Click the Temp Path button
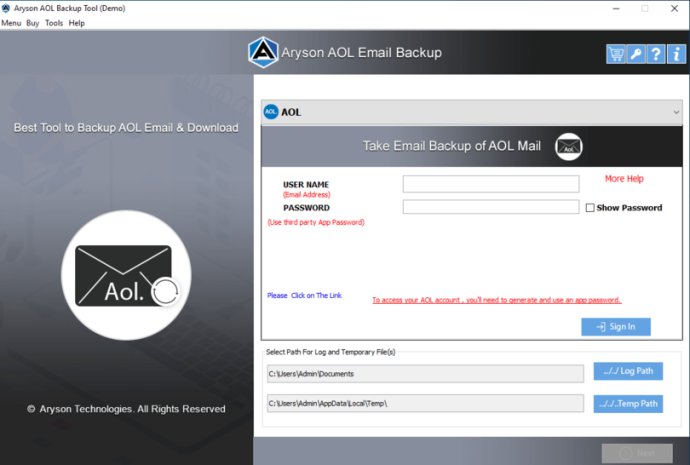The width and height of the screenshot is (690, 465). pyautogui.click(x=628, y=404)
